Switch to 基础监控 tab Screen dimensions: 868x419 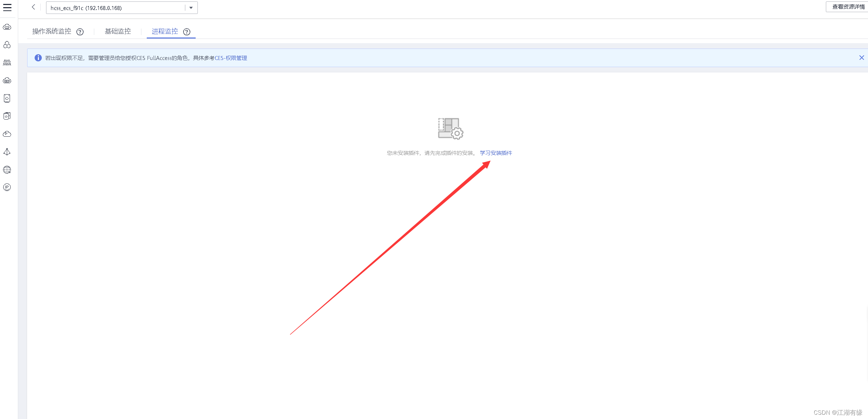tap(118, 31)
